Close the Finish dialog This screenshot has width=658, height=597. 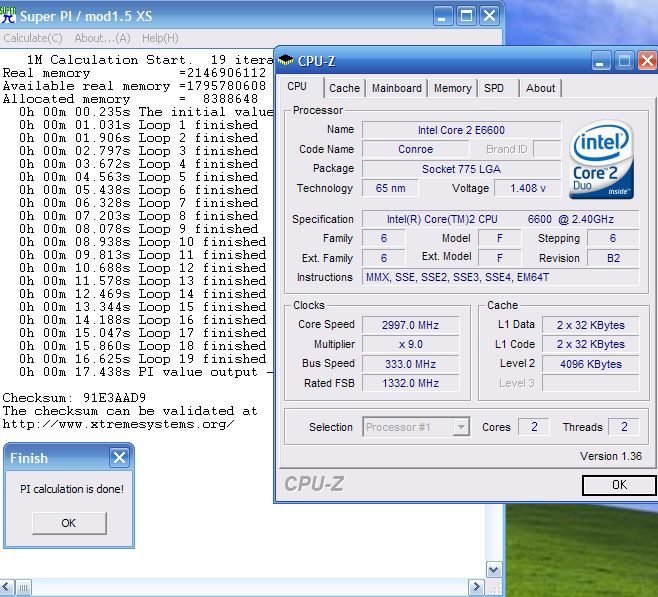pyautogui.click(x=119, y=457)
